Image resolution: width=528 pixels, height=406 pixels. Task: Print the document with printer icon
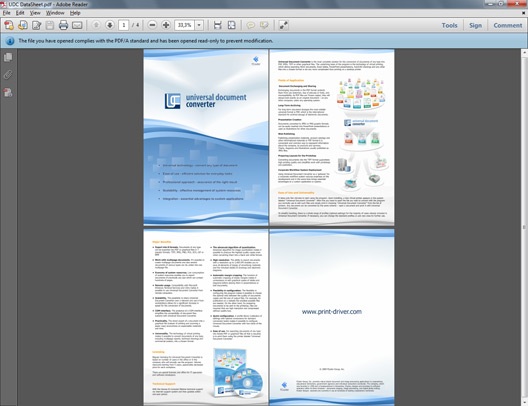pyautogui.click(x=63, y=25)
